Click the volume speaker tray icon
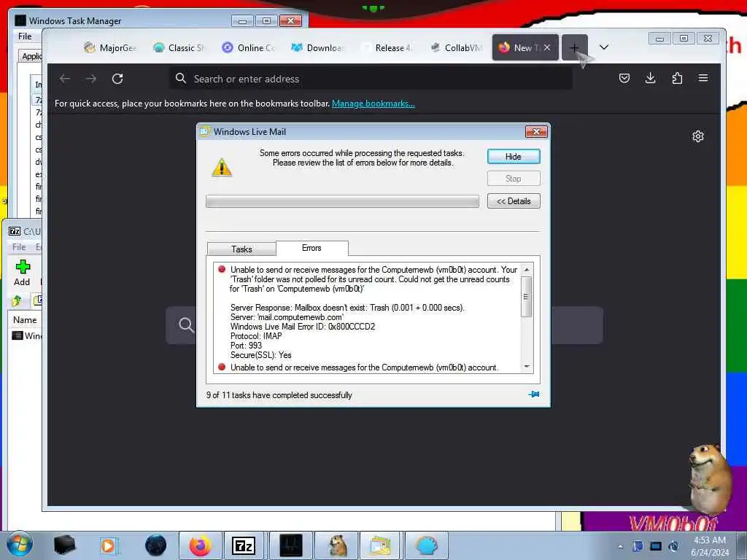The width and height of the screenshot is (747, 560). [673, 545]
